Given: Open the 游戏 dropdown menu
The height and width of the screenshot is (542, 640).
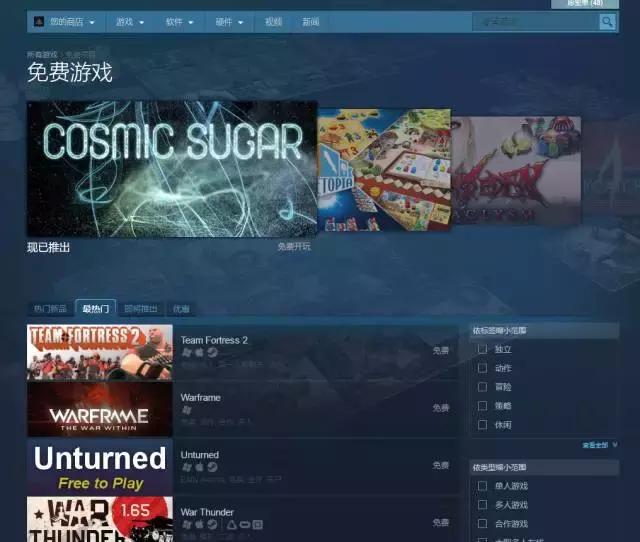Looking at the screenshot, I should coord(129,22).
